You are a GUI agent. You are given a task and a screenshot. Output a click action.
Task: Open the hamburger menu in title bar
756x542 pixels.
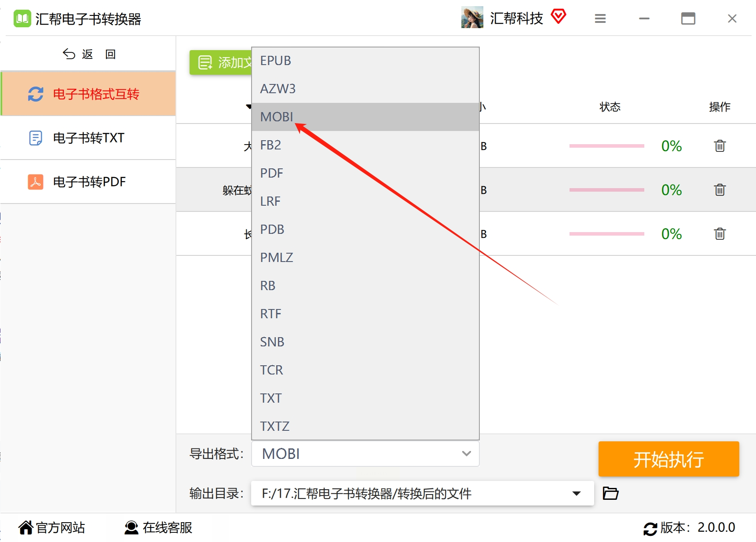tap(600, 18)
